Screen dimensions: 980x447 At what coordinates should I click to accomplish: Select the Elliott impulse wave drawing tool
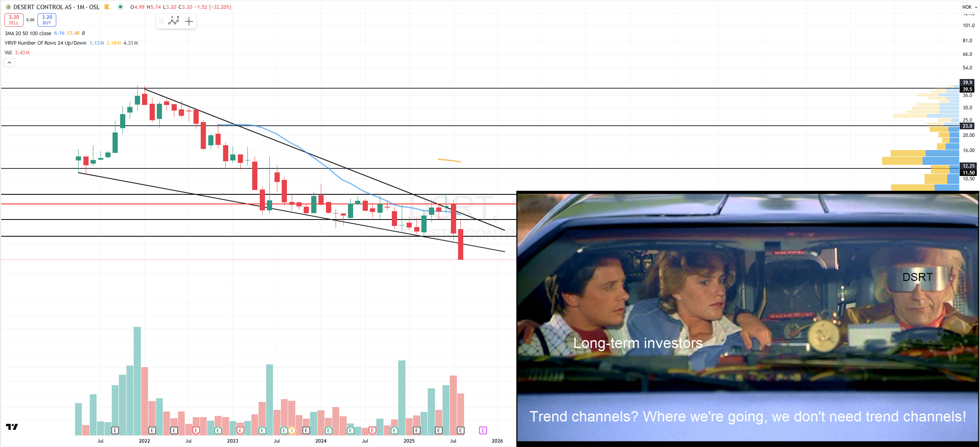(x=174, y=21)
